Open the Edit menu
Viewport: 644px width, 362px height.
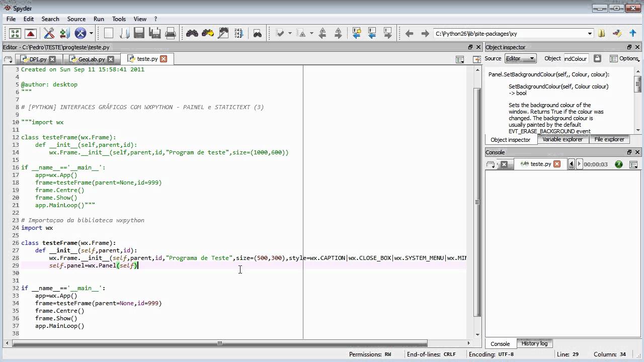click(x=29, y=19)
